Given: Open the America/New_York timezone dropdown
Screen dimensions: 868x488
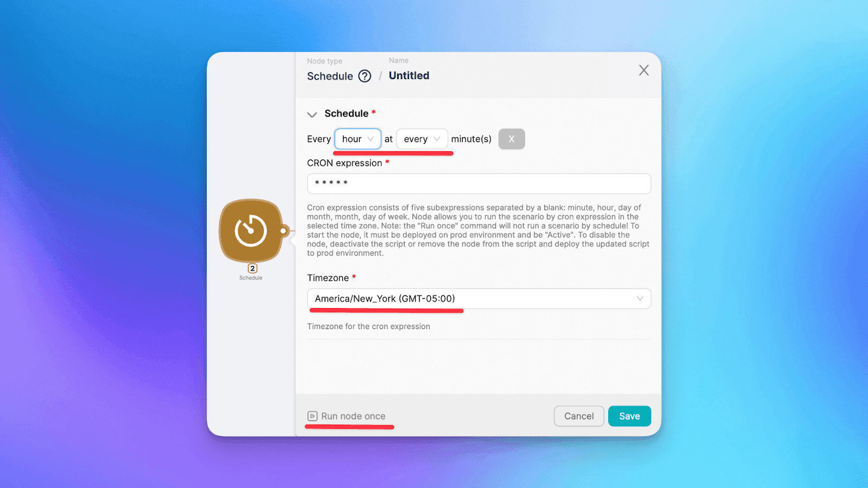Looking at the screenshot, I should 479,299.
